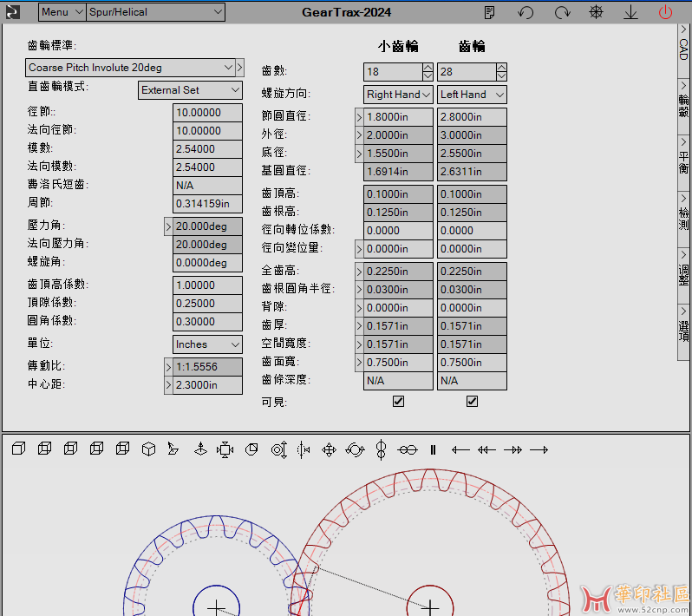Click the vertical figure-eight gear icon
The height and width of the screenshot is (616, 692).
tap(381, 449)
